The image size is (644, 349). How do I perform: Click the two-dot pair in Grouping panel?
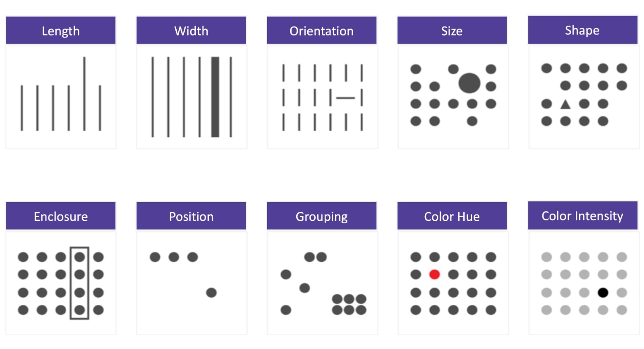click(x=316, y=257)
